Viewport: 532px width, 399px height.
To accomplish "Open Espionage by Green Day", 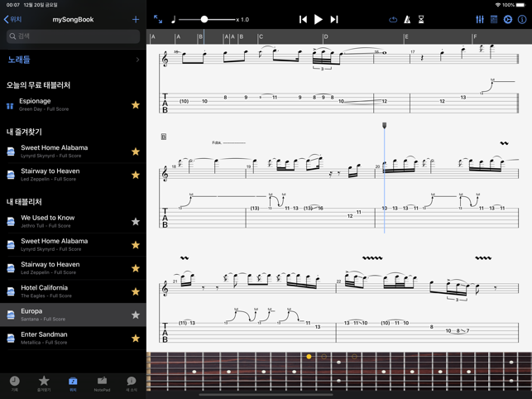I will [73, 104].
